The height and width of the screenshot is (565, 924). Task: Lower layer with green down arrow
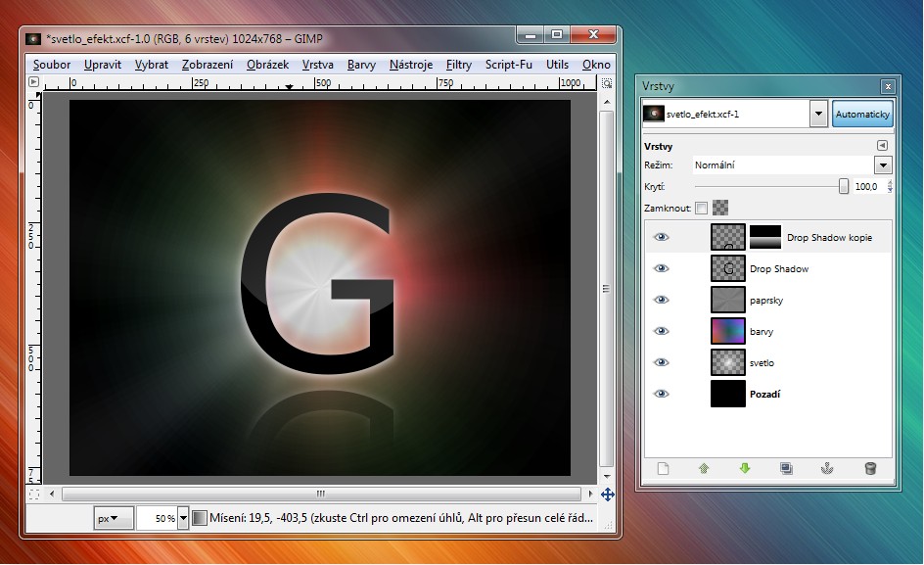(745, 469)
